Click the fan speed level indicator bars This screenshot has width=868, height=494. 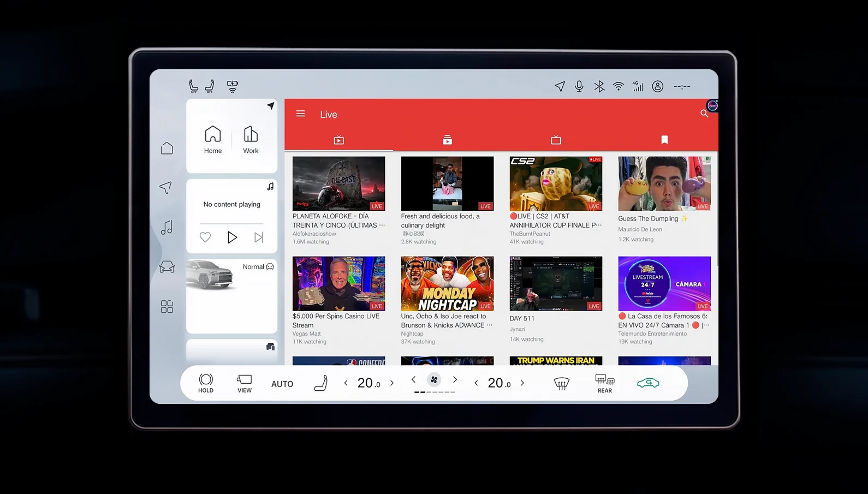coord(434,392)
